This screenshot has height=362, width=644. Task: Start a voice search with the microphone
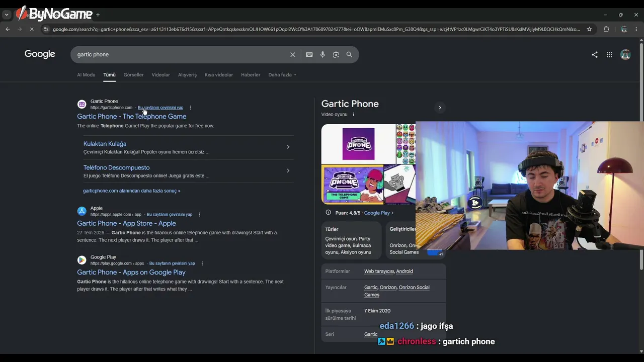click(323, 54)
